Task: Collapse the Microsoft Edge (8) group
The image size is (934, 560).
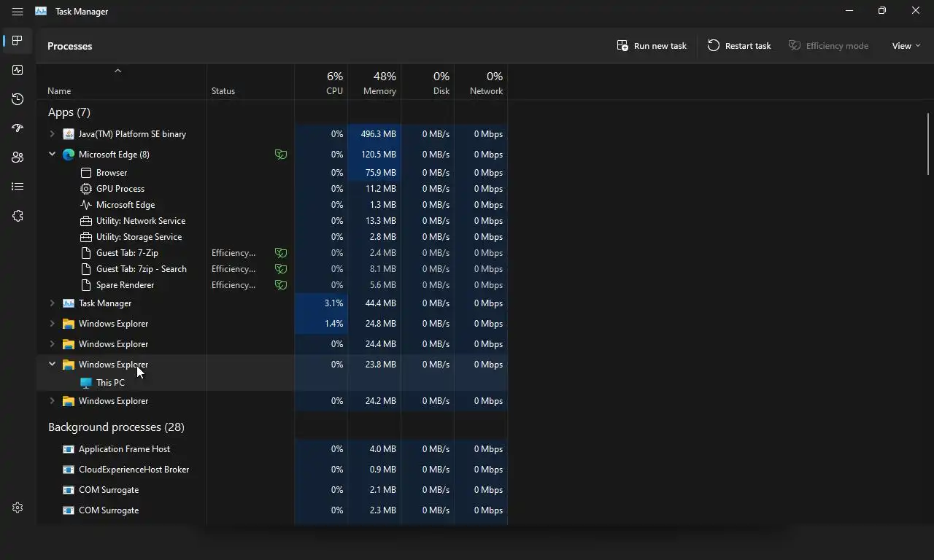Action: coord(52,155)
